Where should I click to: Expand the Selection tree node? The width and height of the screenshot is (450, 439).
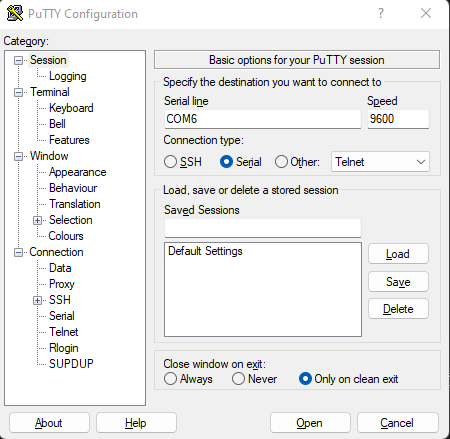(37, 220)
